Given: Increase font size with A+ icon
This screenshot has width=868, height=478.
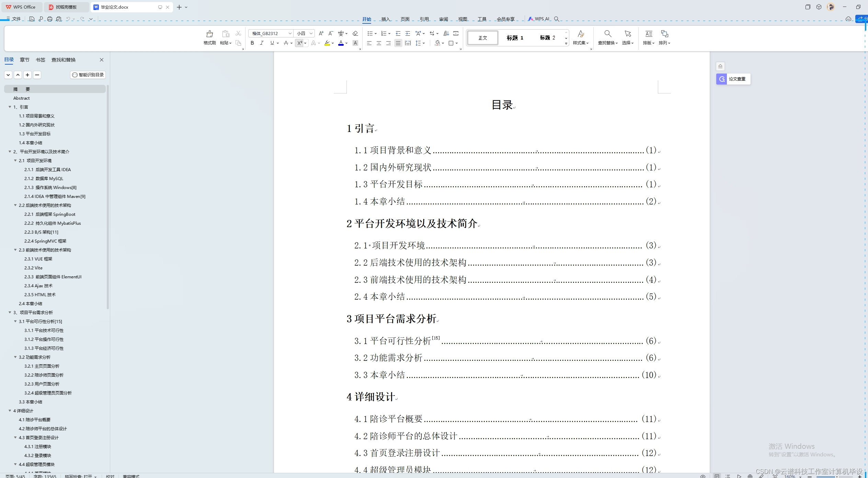Looking at the screenshot, I should (x=321, y=33).
